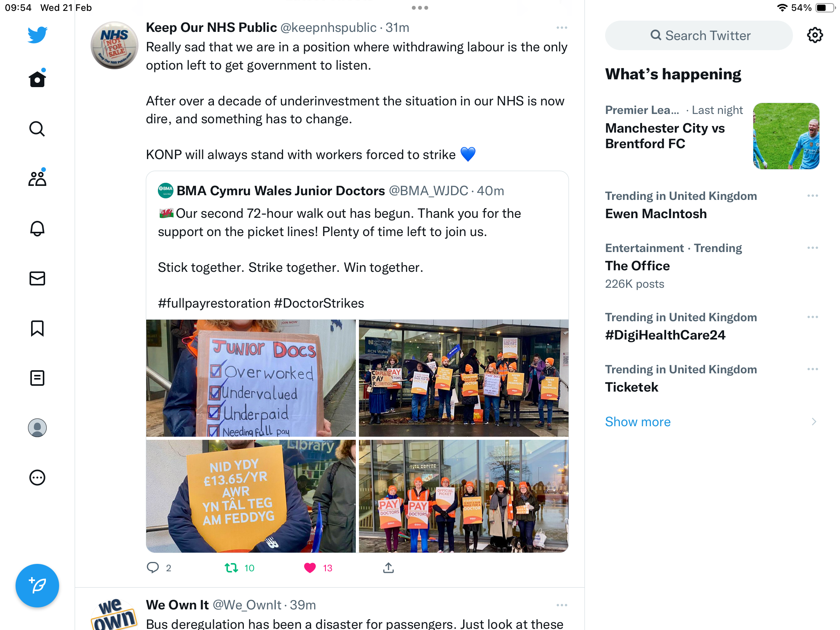Expand trends with Show more
Image resolution: width=840 pixels, height=630 pixels.
click(638, 422)
